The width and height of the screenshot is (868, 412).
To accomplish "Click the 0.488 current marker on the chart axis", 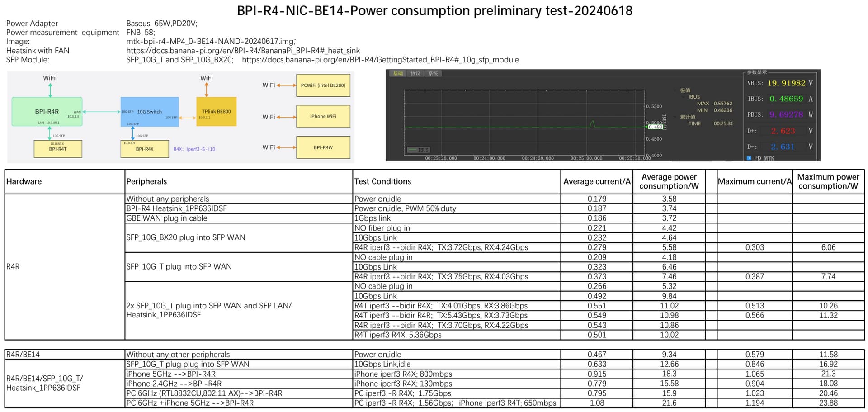I will pyautogui.click(x=655, y=127).
